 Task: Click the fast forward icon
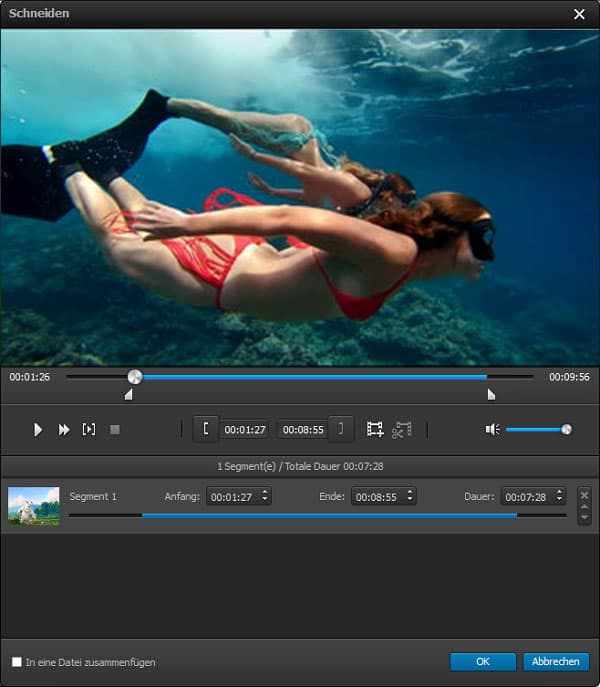[x=64, y=429]
